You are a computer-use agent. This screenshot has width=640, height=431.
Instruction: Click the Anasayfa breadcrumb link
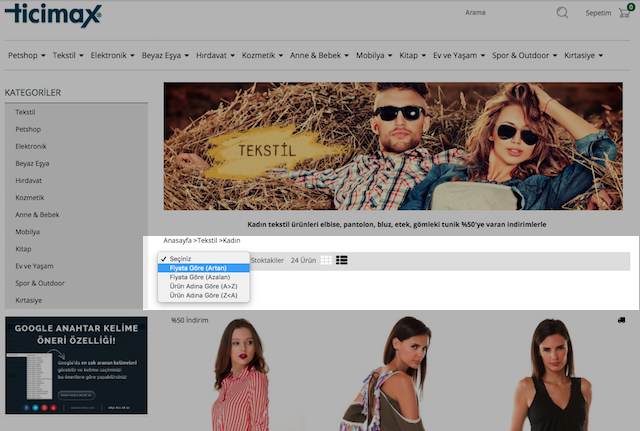pyautogui.click(x=177, y=241)
